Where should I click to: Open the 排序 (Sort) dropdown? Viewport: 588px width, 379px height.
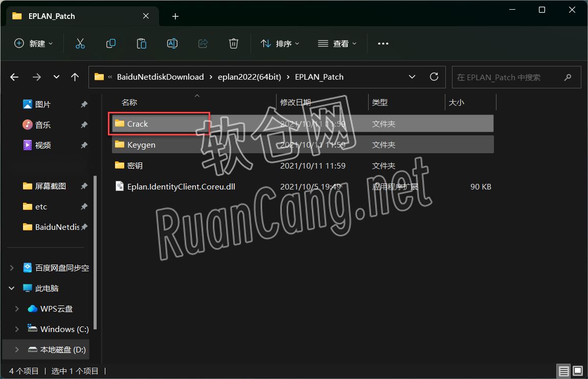280,43
